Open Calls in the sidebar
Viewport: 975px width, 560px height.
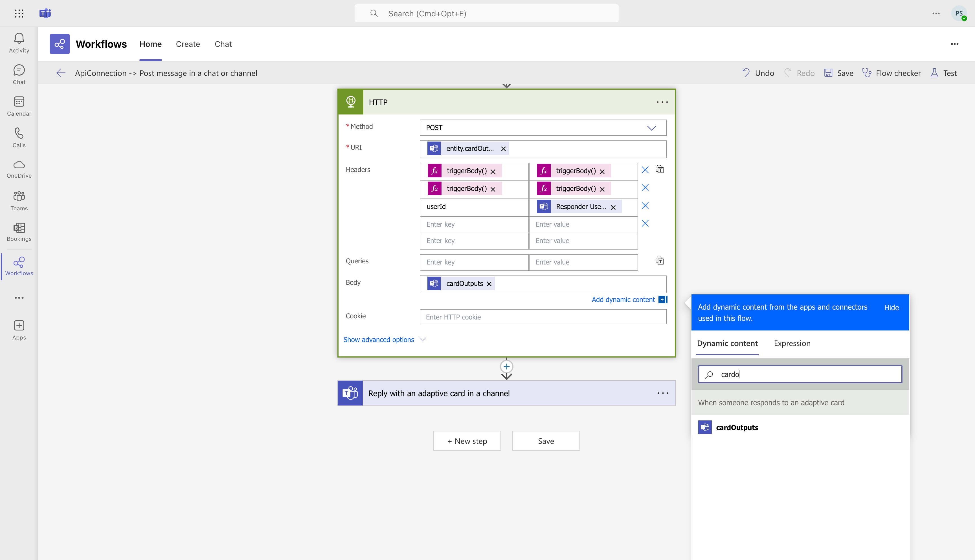19,138
